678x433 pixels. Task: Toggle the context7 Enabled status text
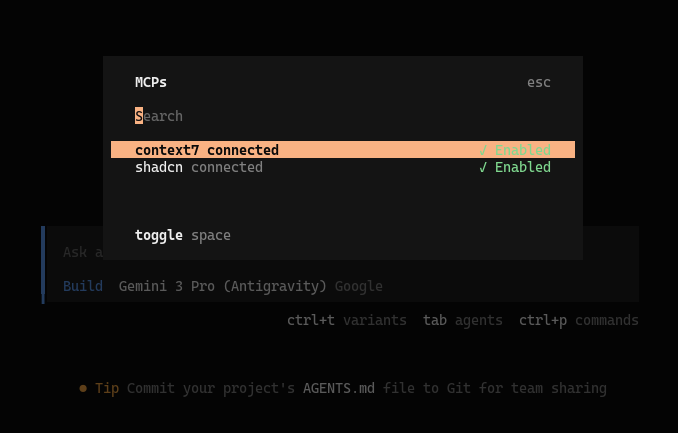click(522, 150)
